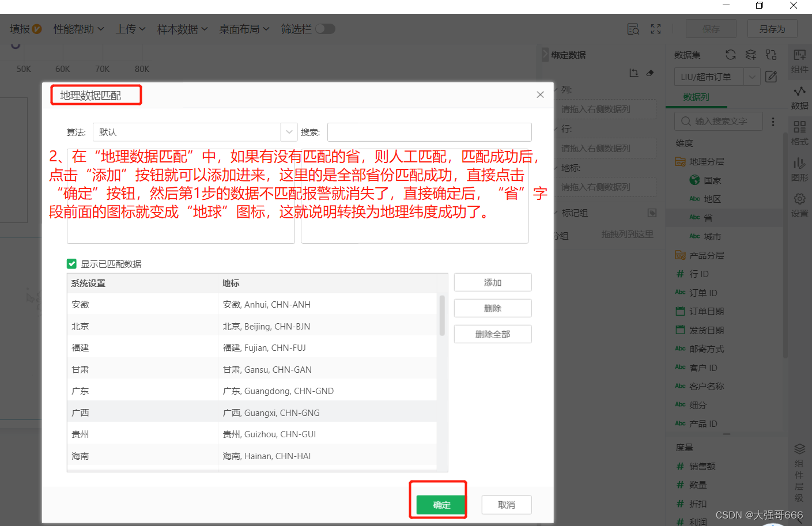Screen dimensions: 812x526
Task: Click the 填报 menu item
Action: coord(25,29)
